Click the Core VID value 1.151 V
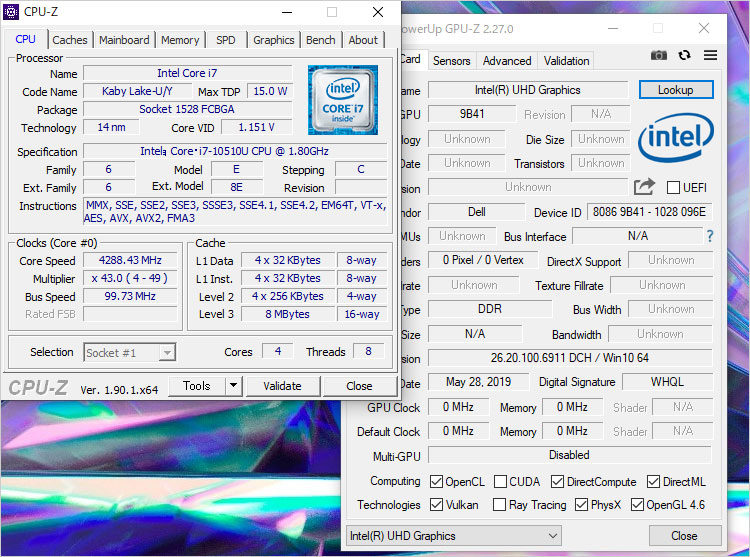The width and height of the screenshot is (750, 557). (256, 127)
